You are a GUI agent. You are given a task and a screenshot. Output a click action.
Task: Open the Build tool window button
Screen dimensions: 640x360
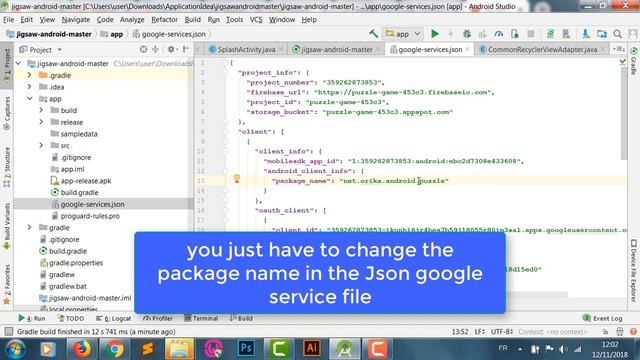241,318
